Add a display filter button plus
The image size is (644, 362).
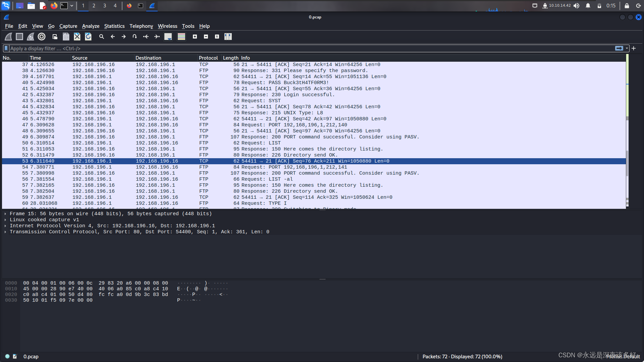[634, 48]
